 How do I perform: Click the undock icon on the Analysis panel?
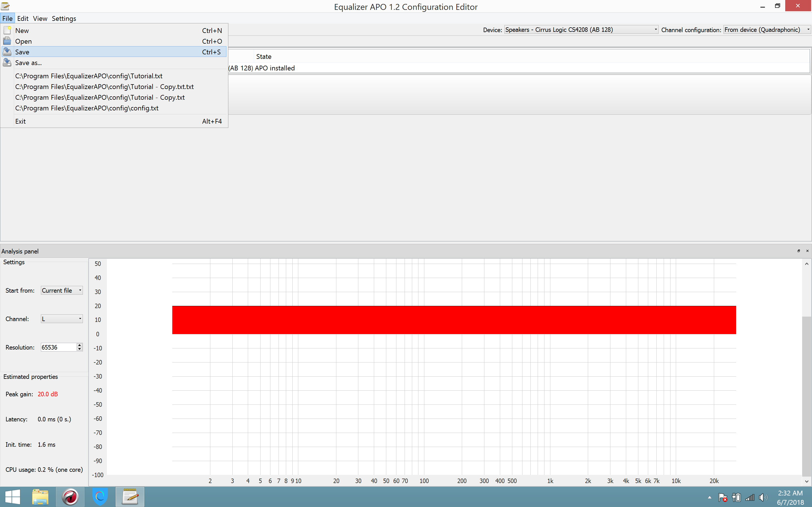pyautogui.click(x=799, y=251)
